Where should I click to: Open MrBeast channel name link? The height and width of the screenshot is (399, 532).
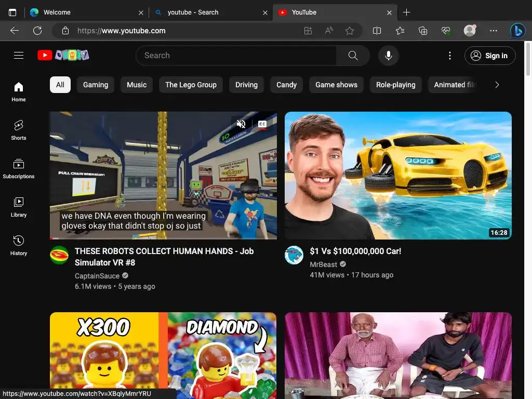tap(323, 264)
